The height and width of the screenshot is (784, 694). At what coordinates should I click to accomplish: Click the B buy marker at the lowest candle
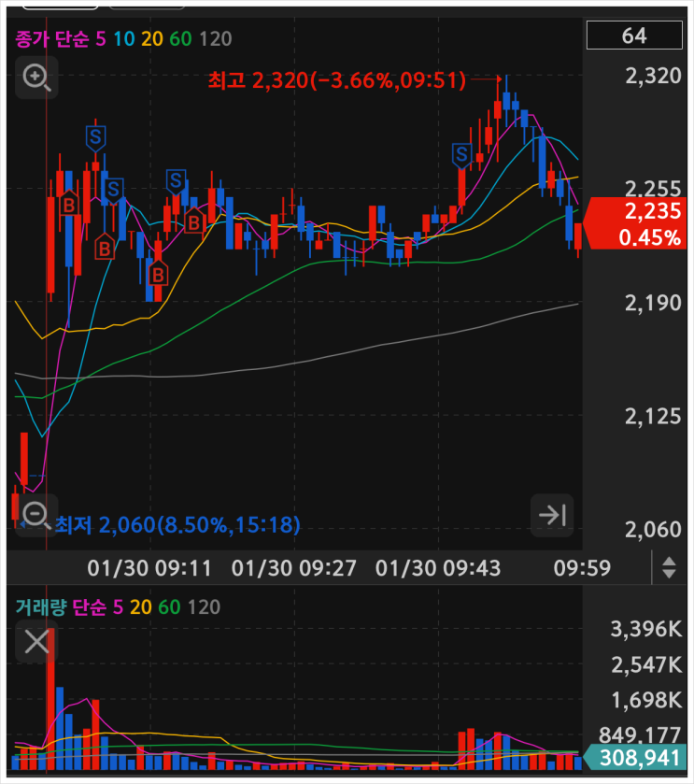point(158,275)
